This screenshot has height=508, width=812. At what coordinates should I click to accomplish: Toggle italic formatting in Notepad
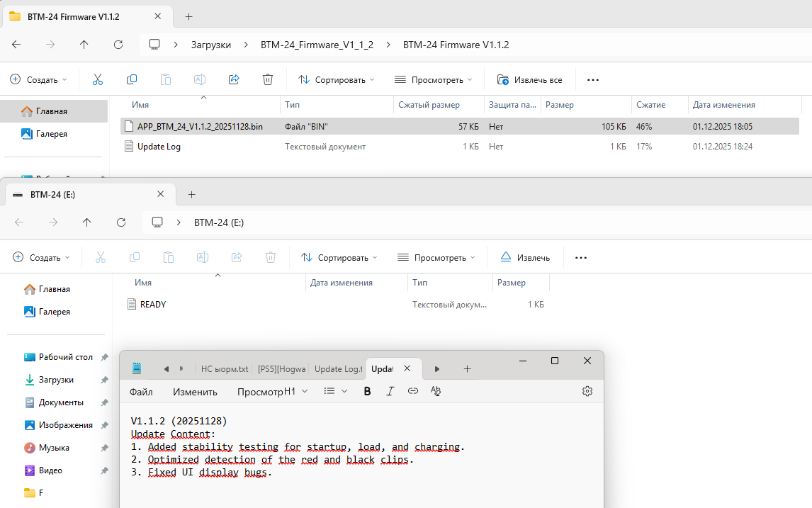click(390, 392)
